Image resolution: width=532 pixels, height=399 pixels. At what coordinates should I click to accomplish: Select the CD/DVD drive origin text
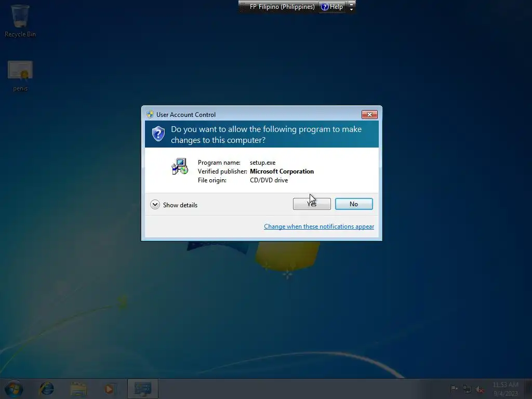tap(269, 180)
